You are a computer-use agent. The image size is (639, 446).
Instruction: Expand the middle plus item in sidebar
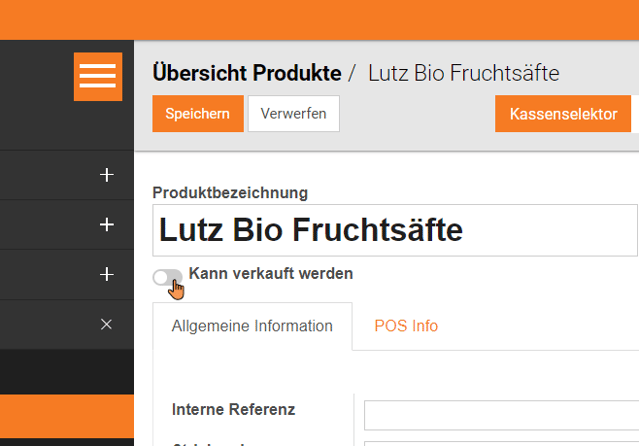pyautogui.click(x=107, y=225)
